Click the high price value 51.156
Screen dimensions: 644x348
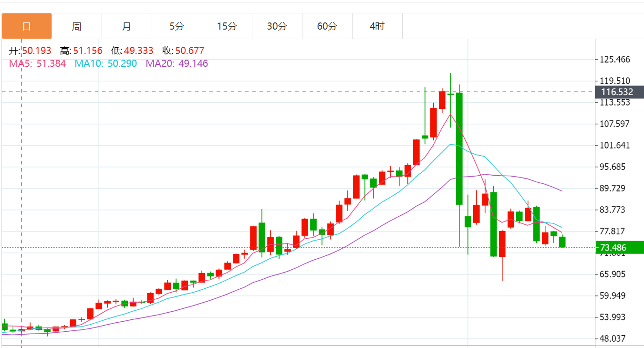(88, 51)
